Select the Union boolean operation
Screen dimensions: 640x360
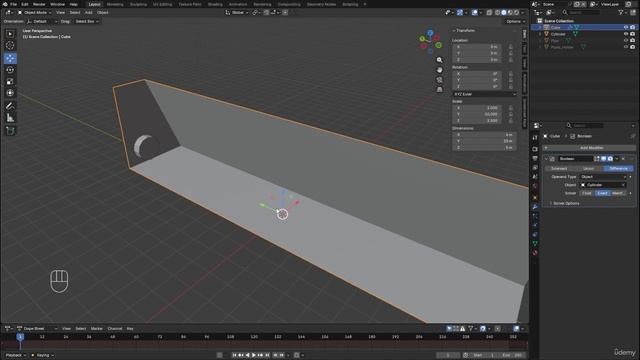(x=589, y=169)
